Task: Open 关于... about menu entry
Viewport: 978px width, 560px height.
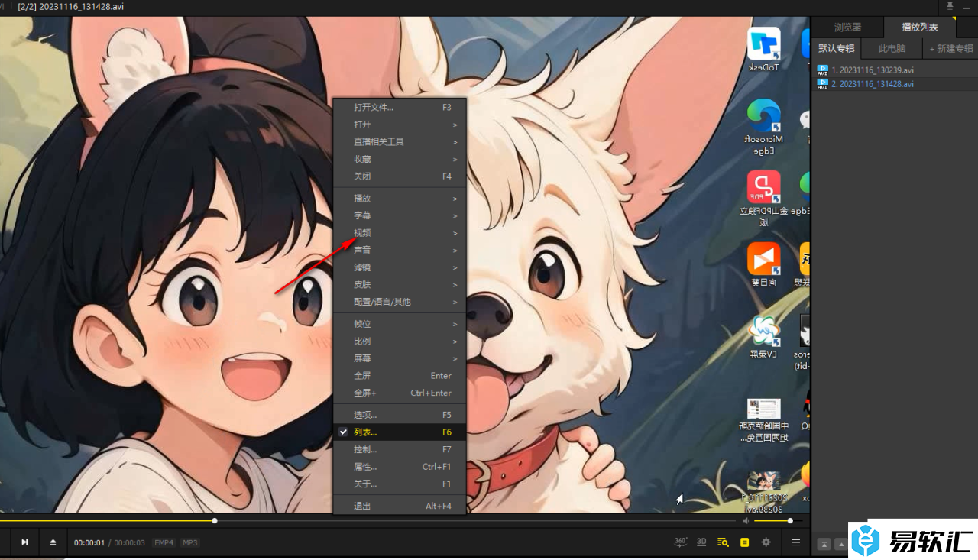Action: pyautogui.click(x=400, y=484)
